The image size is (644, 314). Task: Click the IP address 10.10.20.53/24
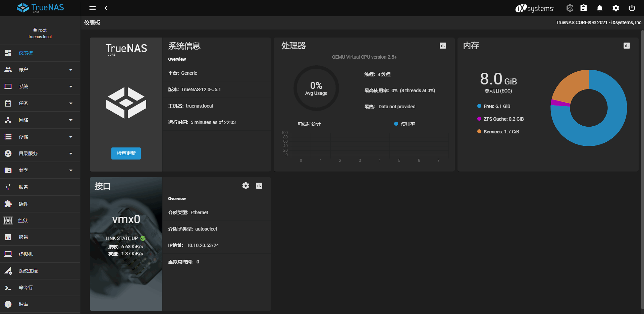(203, 245)
